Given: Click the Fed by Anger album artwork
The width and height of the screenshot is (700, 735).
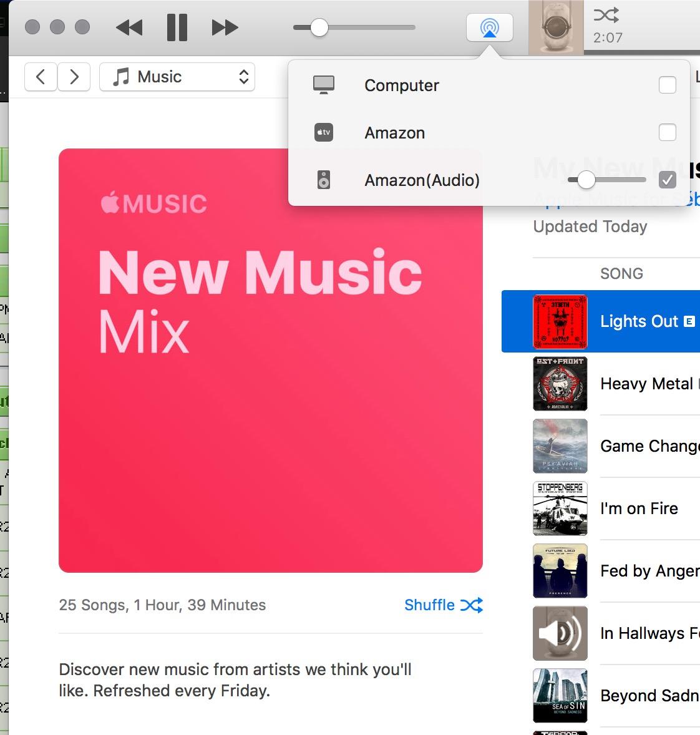Looking at the screenshot, I should coord(560,571).
